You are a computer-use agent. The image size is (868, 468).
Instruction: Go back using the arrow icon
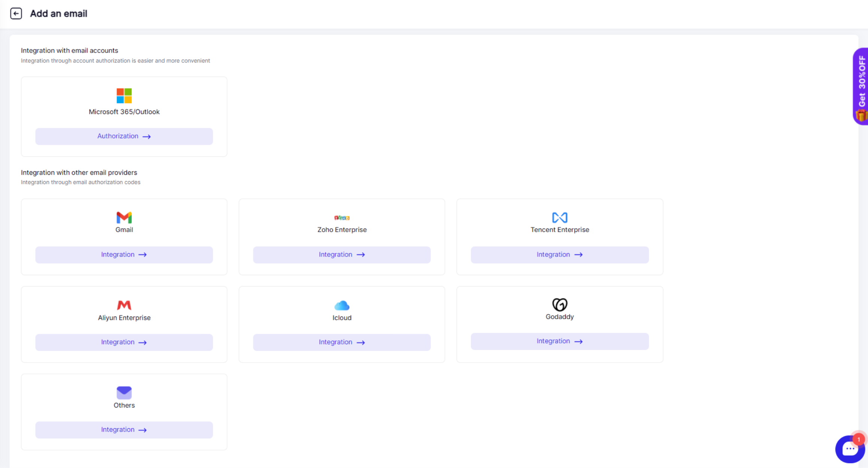tap(16, 13)
